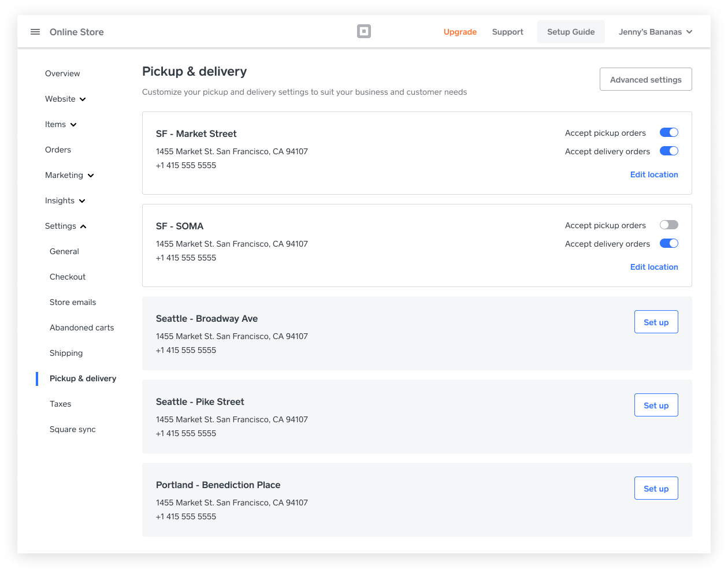This screenshot has width=728, height=573.
Task: Select General settings
Action: coord(64,251)
